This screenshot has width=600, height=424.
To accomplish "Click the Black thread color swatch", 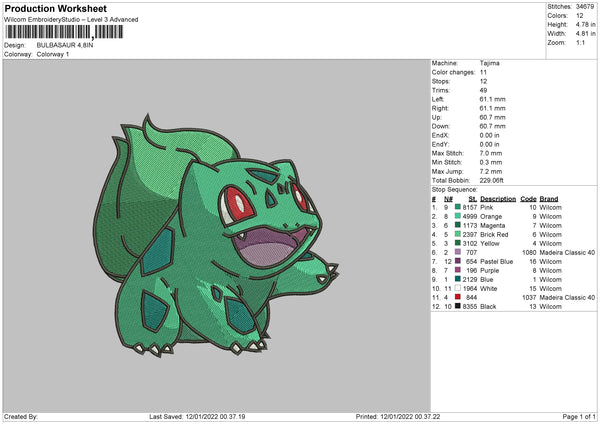I will click(458, 306).
